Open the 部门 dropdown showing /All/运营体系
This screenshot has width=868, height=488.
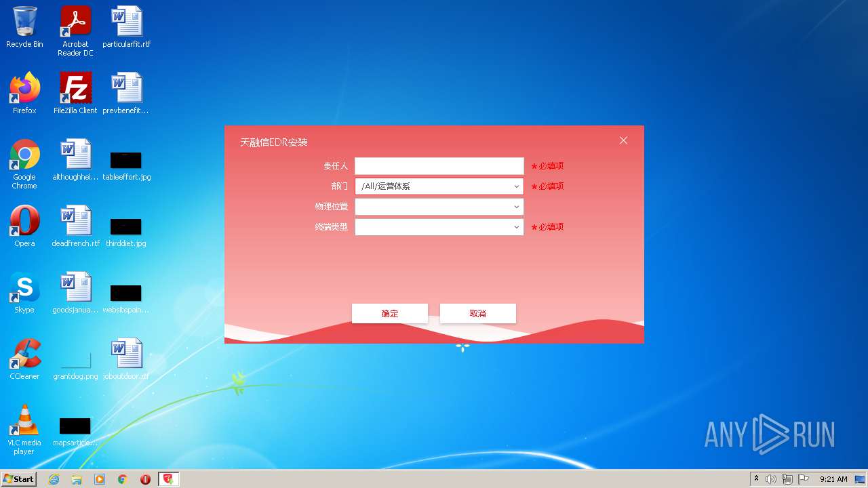click(x=439, y=186)
